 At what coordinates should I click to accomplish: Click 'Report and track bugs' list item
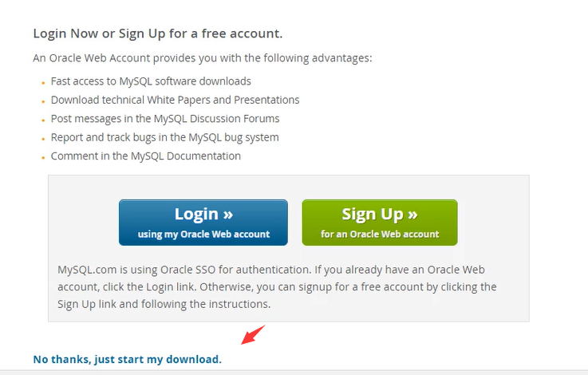click(164, 137)
